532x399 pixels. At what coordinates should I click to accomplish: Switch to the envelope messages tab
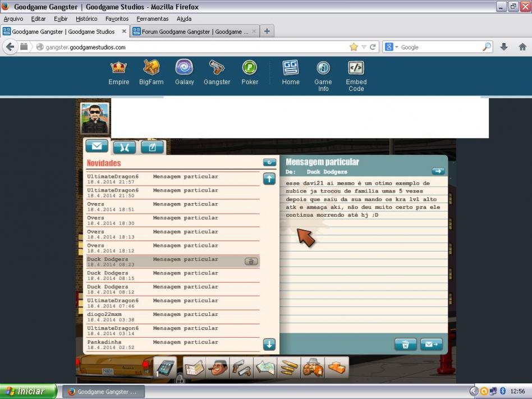(x=97, y=146)
